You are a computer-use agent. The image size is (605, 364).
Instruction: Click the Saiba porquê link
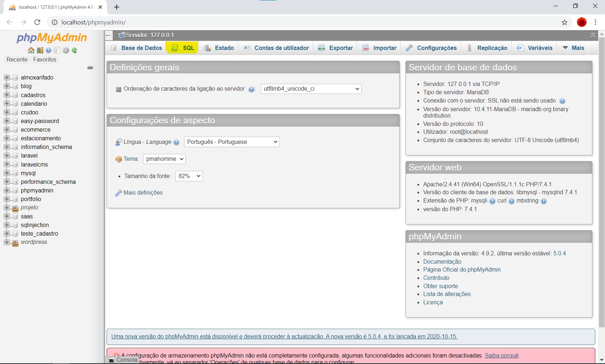(502, 356)
